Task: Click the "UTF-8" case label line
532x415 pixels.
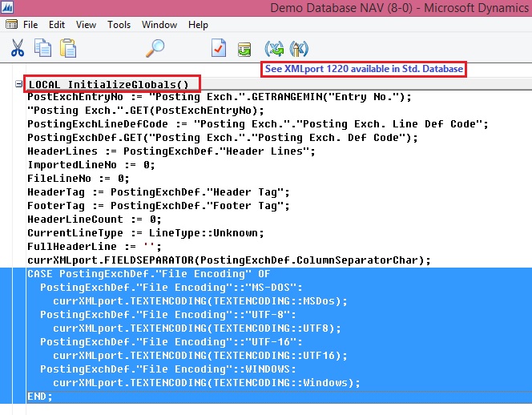Action: [x=168, y=315]
